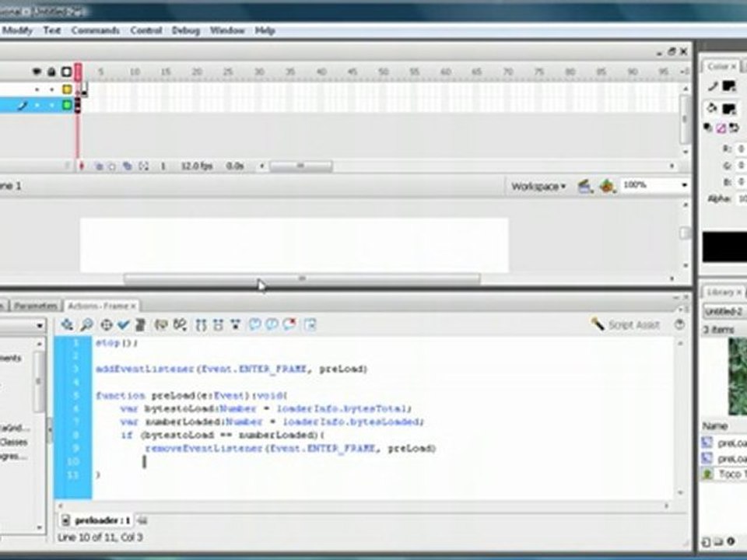Click the Insert target path crosshair icon
This screenshot has width=747, height=560.
[107, 325]
